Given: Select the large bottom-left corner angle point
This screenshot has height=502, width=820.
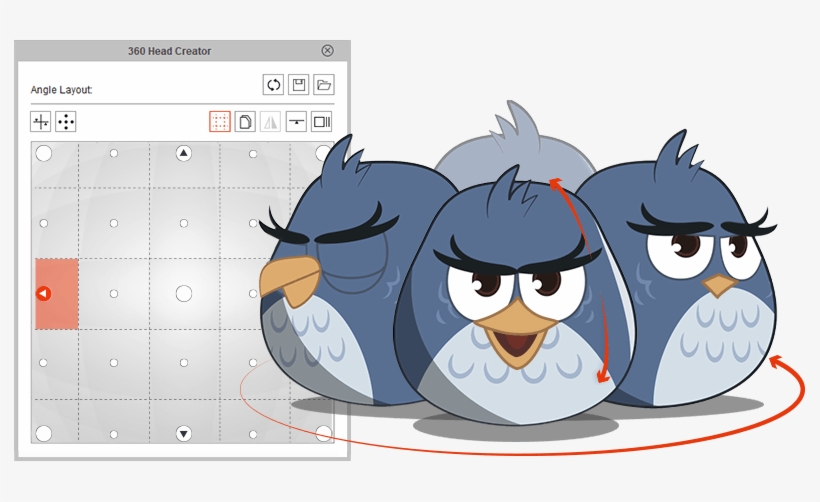Looking at the screenshot, I should pyautogui.click(x=43, y=433).
